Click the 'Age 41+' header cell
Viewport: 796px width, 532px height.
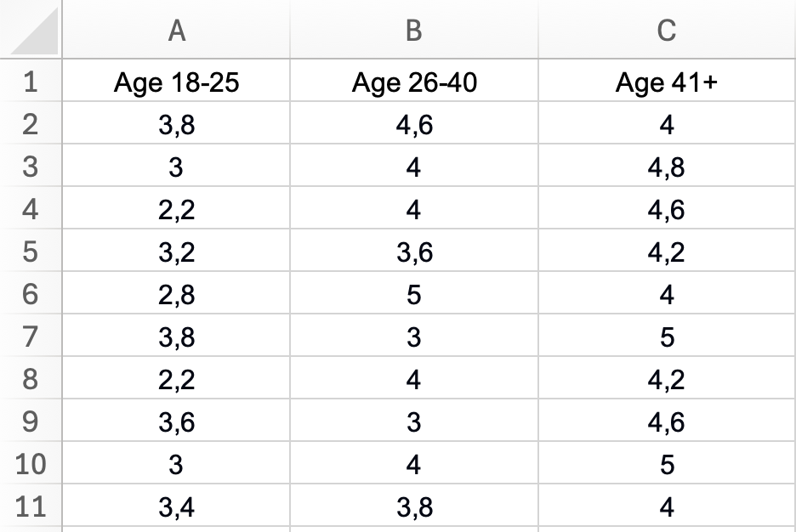click(667, 82)
